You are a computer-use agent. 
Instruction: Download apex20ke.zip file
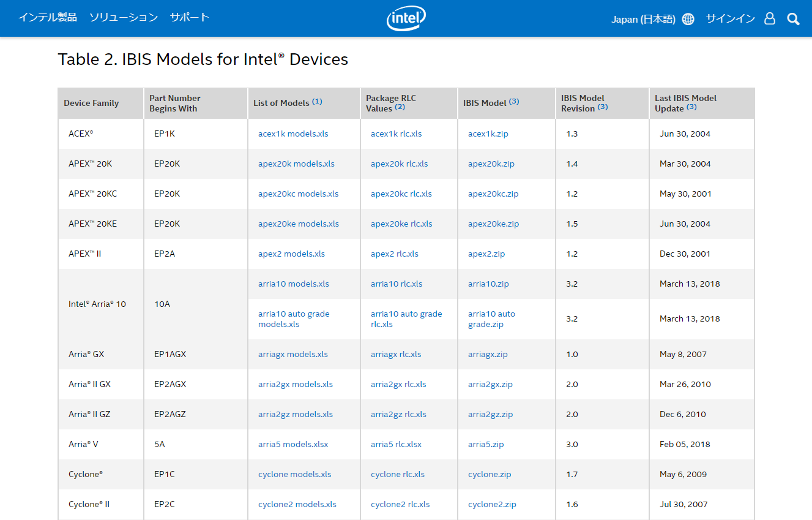pos(493,224)
